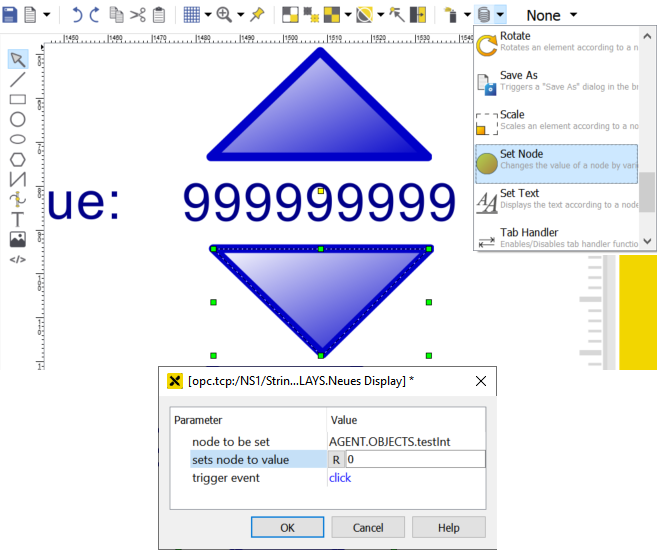Click the crossed circle in square icon
The height and width of the screenshot is (552, 657).
pyautogui.click(x=365, y=15)
